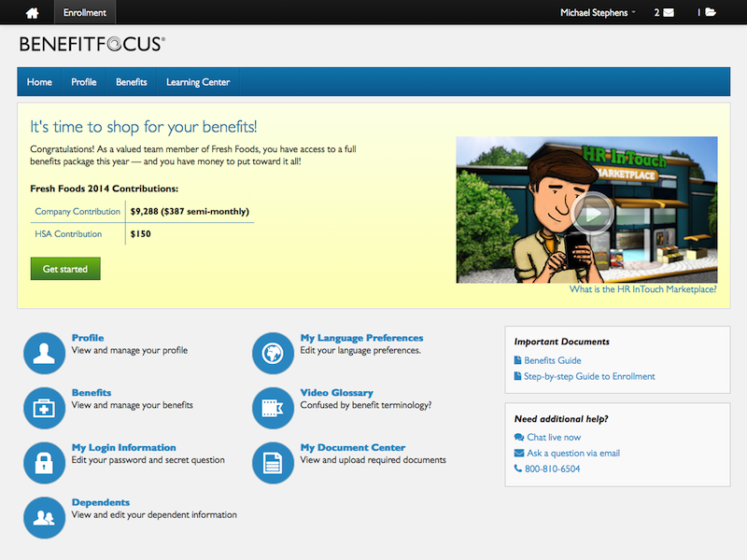
Task: Click the document icon beside Benefits Guide
Action: pyautogui.click(x=518, y=360)
